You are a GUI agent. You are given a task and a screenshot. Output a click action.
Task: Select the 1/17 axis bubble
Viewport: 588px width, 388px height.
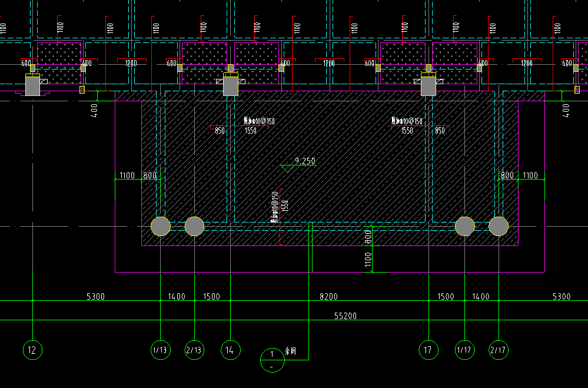click(x=465, y=350)
